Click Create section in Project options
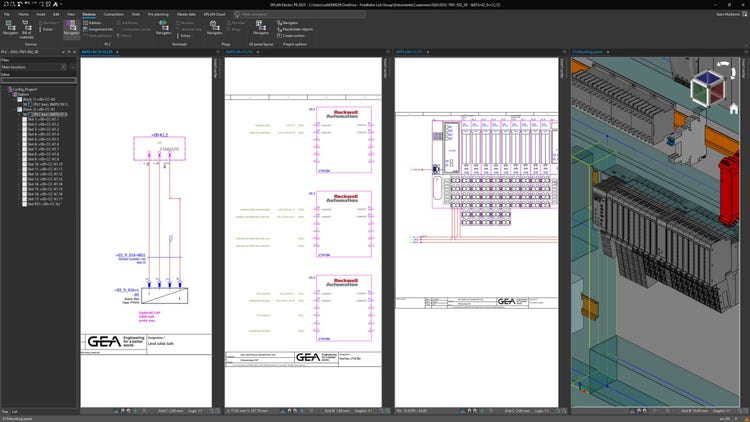Viewport: 750px width, 422px height. (x=292, y=35)
